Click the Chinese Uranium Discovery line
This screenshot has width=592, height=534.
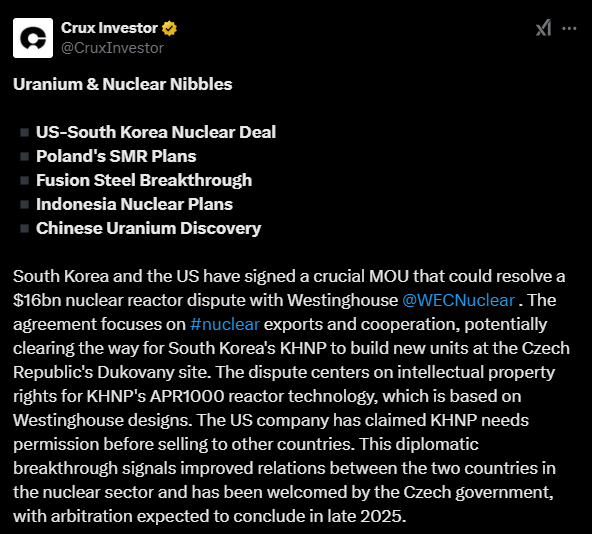pyautogui.click(x=149, y=228)
